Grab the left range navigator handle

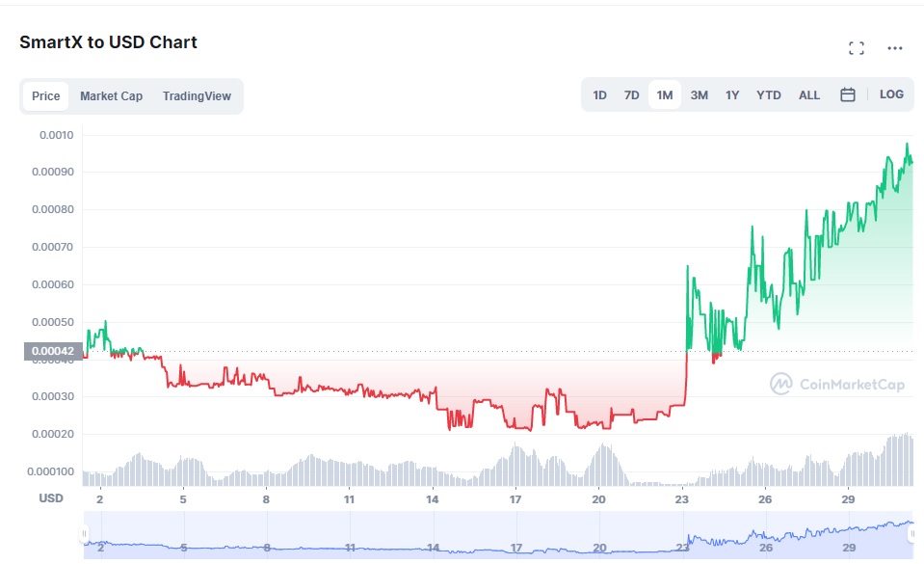84,534
